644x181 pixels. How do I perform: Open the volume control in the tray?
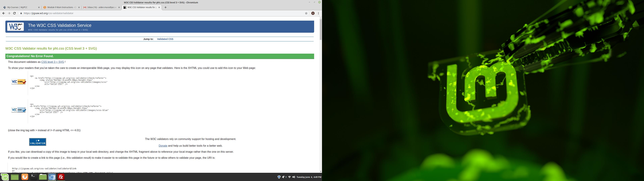pos(293,177)
